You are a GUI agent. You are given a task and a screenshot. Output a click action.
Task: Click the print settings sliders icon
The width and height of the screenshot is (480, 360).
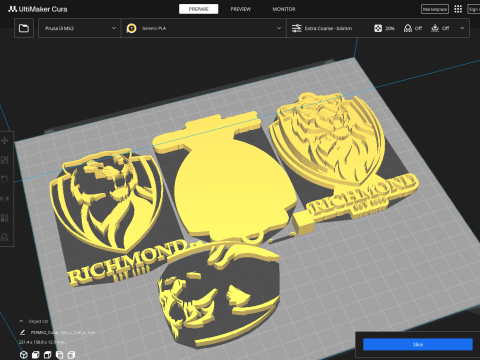click(x=296, y=28)
